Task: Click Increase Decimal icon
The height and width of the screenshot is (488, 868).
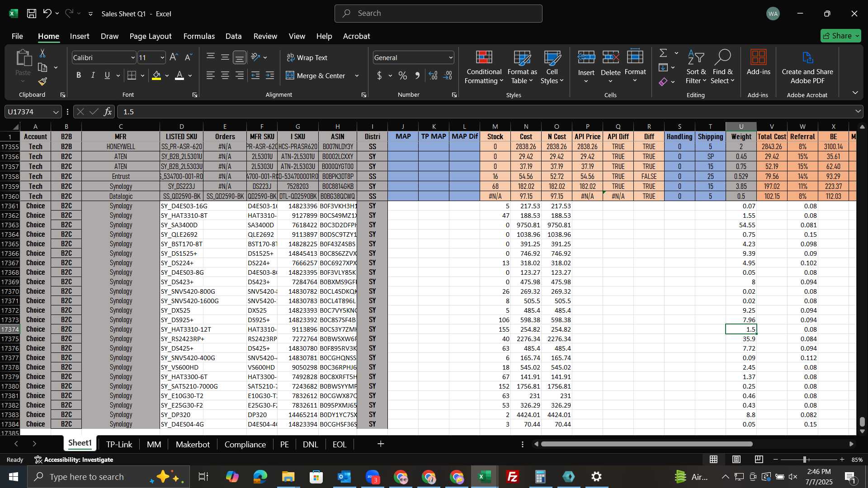Action: click(x=433, y=75)
